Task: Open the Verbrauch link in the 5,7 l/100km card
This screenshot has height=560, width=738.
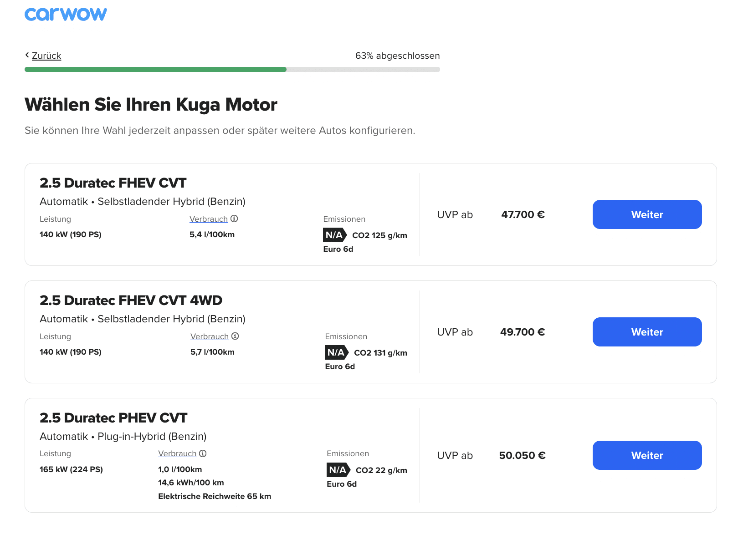Action: point(210,336)
